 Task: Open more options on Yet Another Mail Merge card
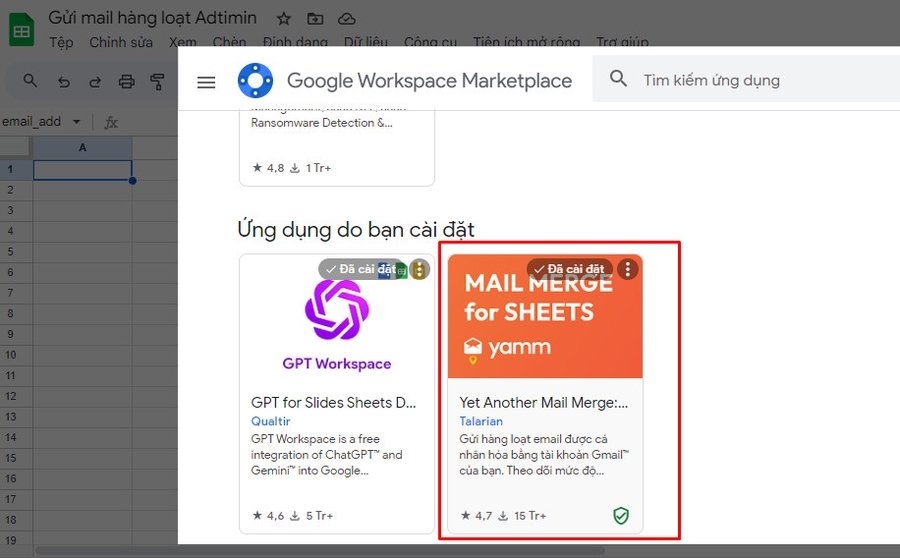627,269
